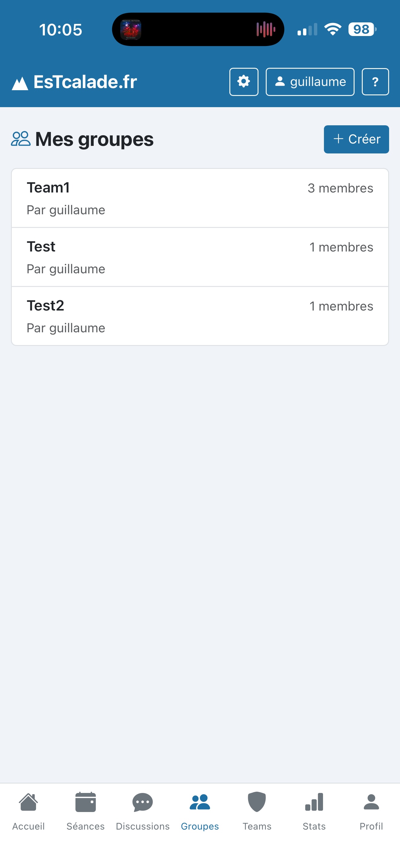Tap the audio waveform indicator

(266, 30)
